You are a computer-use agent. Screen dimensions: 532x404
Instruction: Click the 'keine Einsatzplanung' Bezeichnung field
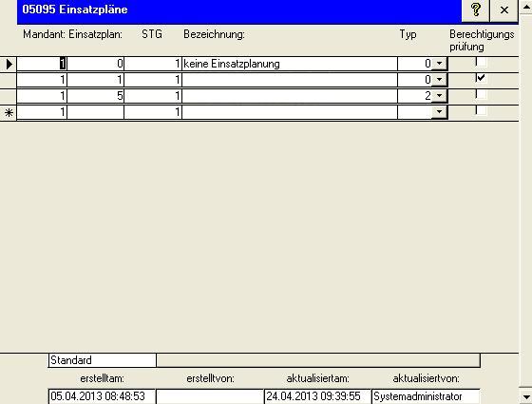pos(290,64)
